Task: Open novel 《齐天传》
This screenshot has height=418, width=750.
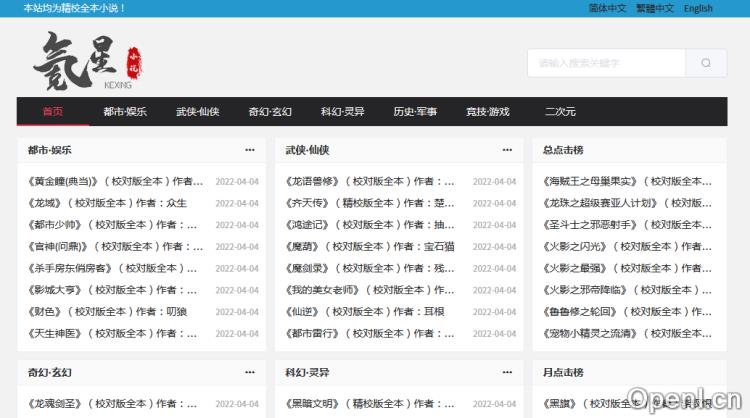Action: 370,203
